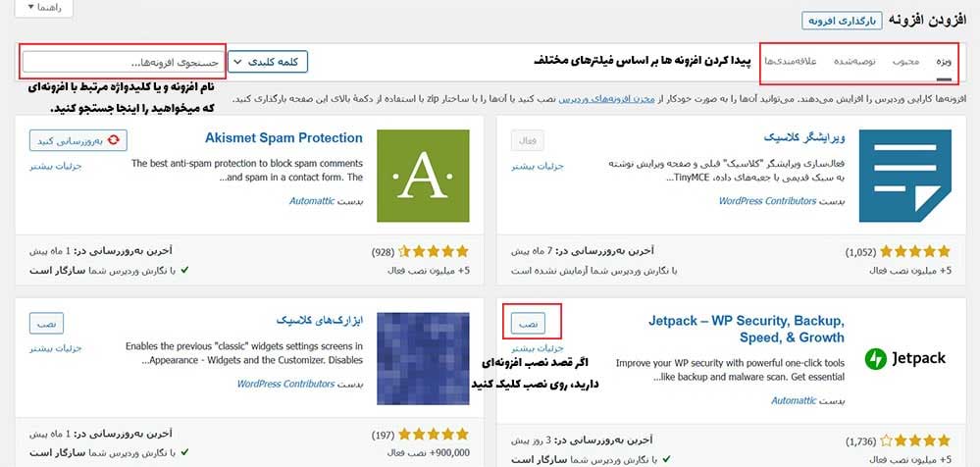Switch to the توصیه‌شده tab
Screen dimensions: 980x467
pyautogui.click(x=854, y=61)
